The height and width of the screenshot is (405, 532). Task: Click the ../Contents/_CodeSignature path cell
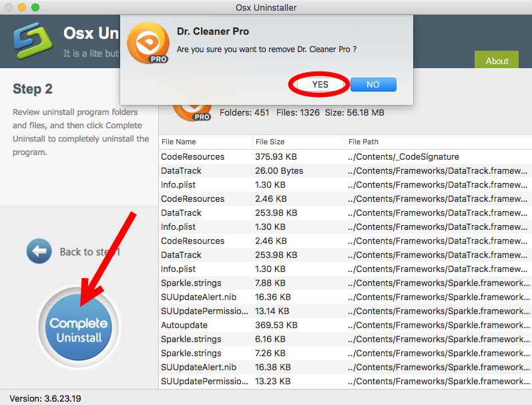click(403, 156)
